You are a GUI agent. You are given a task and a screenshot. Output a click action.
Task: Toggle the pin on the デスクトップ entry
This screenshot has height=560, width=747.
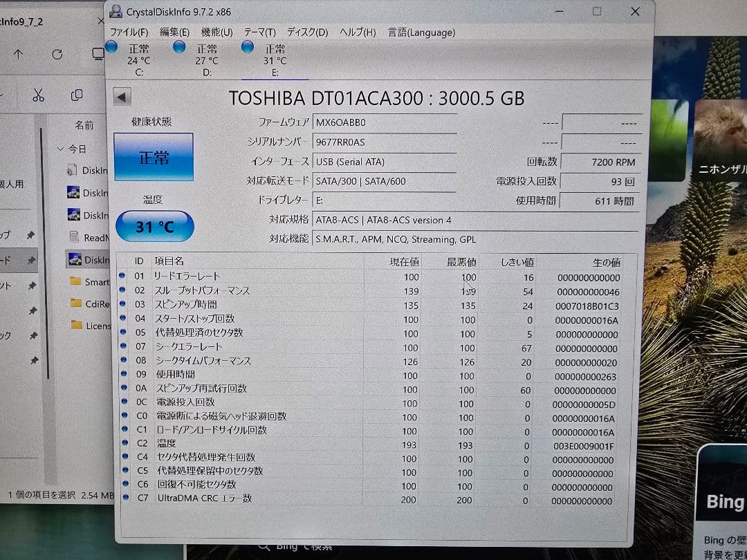click(30, 235)
